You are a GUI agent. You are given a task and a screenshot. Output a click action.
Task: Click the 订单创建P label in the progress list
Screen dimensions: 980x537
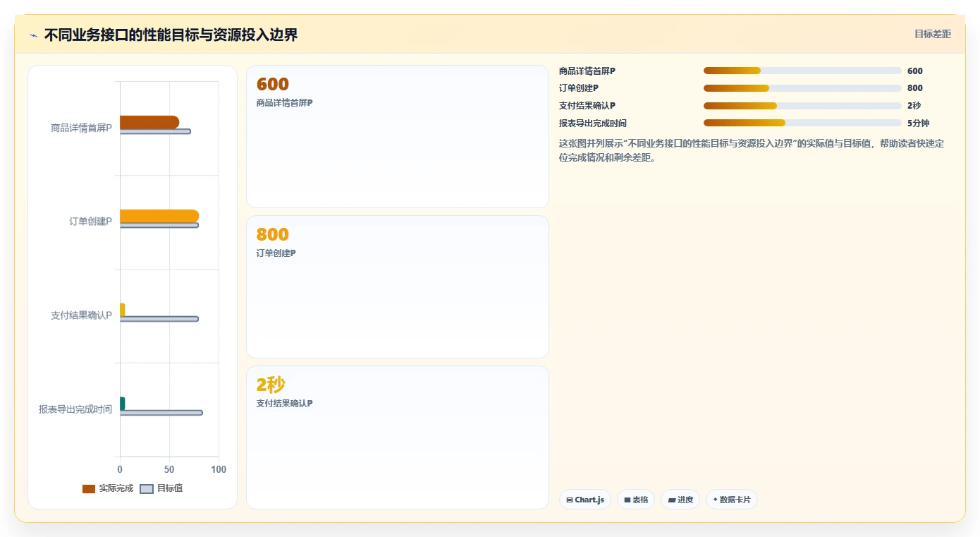pos(579,88)
